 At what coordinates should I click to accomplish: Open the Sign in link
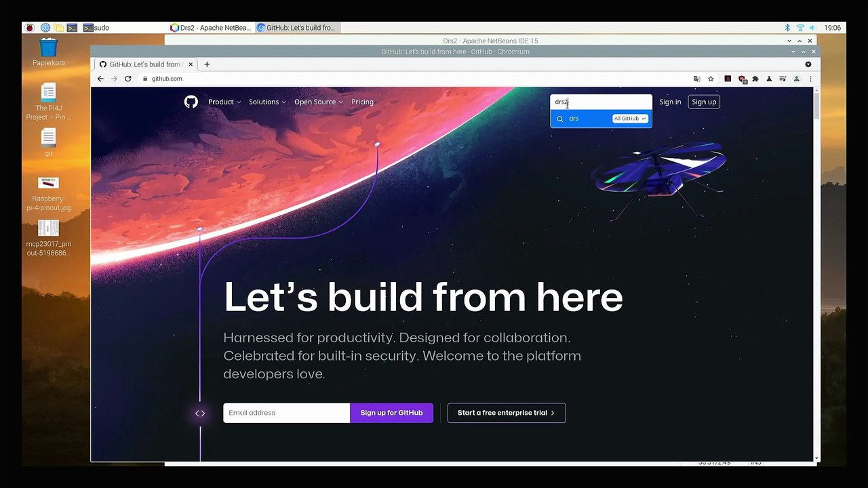click(x=670, y=102)
